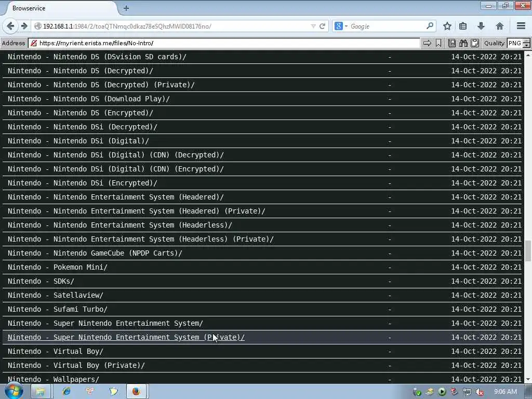The width and height of the screenshot is (532, 399).
Task: Switch to Firefox in the taskbar
Action: coord(137,392)
